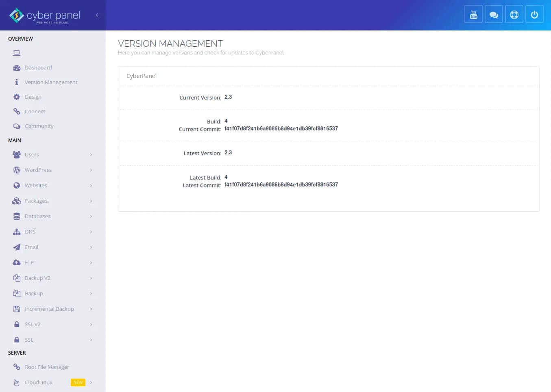This screenshot has height=392, width=551.
Task: Click the Incremental Backup save icon
Action: 17,309
